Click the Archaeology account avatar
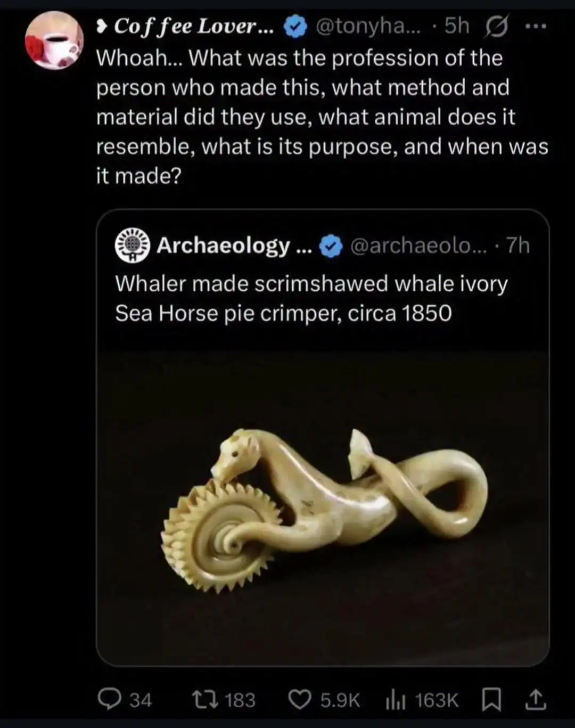The height and width of the screenshot is (728, 575). 133,246
